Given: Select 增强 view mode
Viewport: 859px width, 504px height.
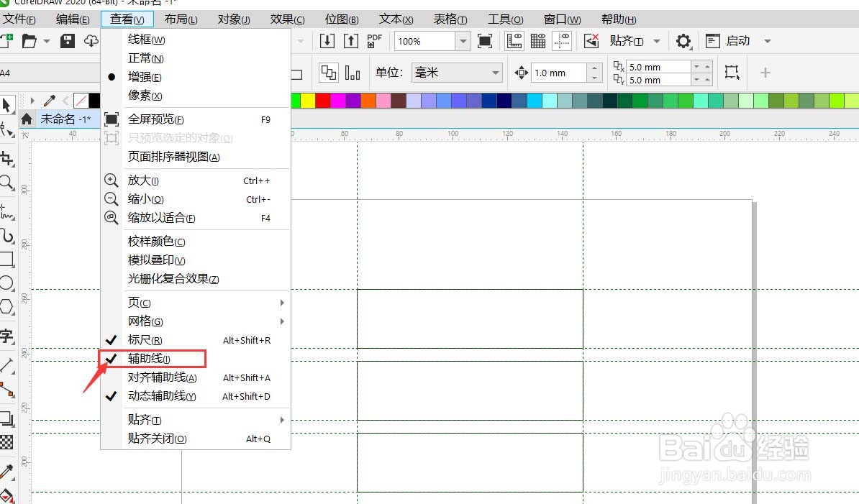Looking at the screenshot, I should pos(195,77).
